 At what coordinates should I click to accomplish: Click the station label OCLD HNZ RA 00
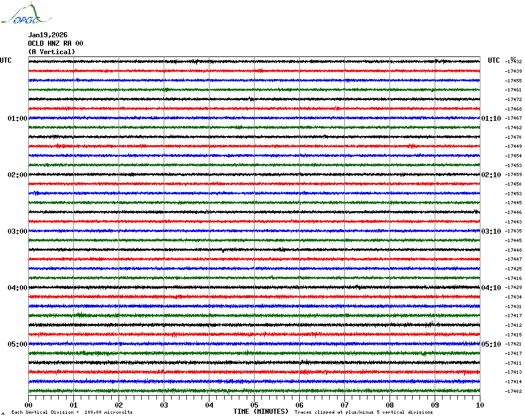pos(55,43)
